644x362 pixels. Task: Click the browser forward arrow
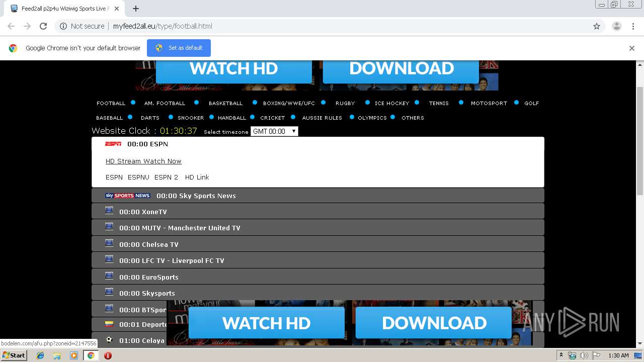pos(27,26)
